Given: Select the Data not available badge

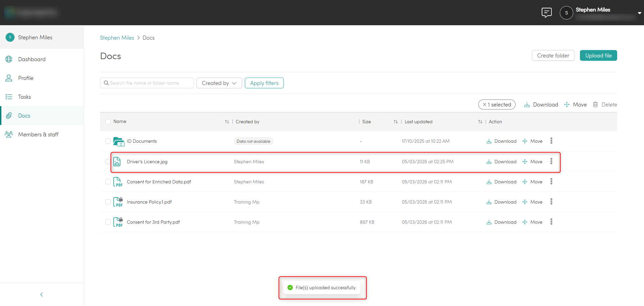Looking at the screenshot, I should (253, 141).
